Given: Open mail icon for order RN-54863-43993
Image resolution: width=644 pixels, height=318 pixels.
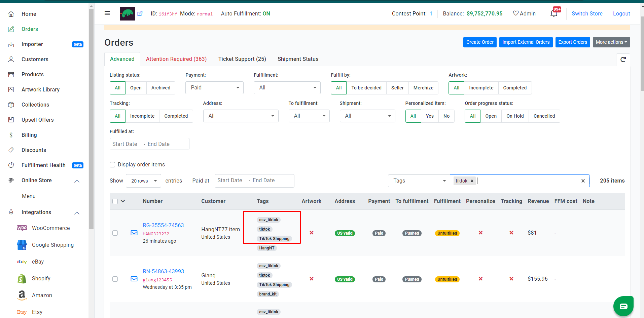Looking at the screenshot, I should pos(134,279).
